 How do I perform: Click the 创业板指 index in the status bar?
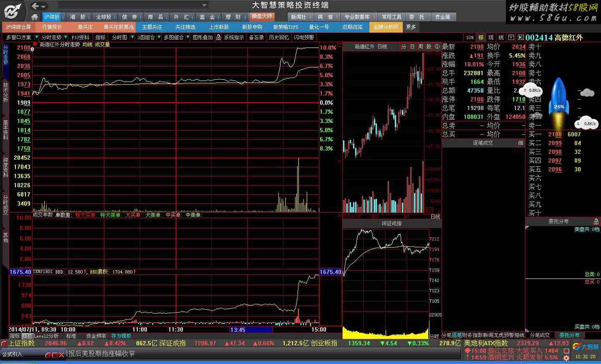(x=324, y=343)
